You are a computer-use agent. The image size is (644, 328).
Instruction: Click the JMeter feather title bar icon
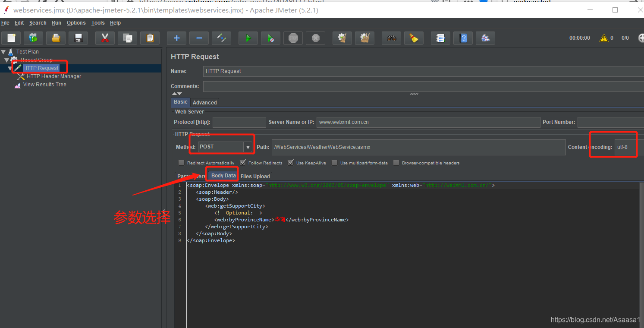pyautogui.click(x=6, y=9)
